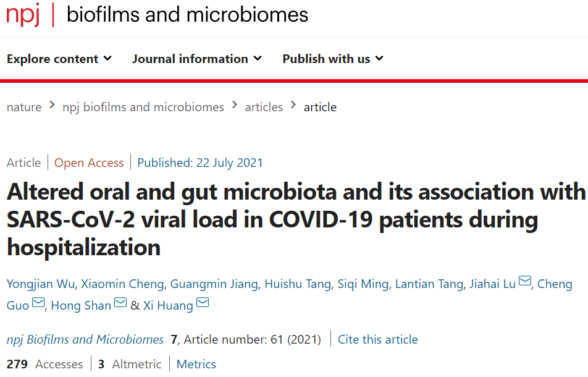
Task: Go to nature breadcrumb link
Action: point(24,108)
